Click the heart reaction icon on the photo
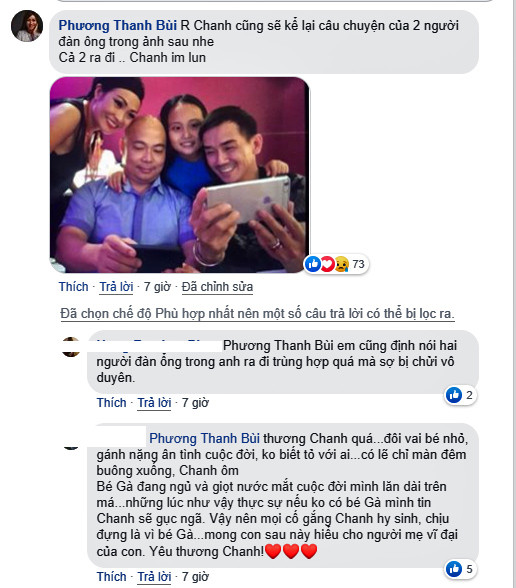 coord(327,264)
